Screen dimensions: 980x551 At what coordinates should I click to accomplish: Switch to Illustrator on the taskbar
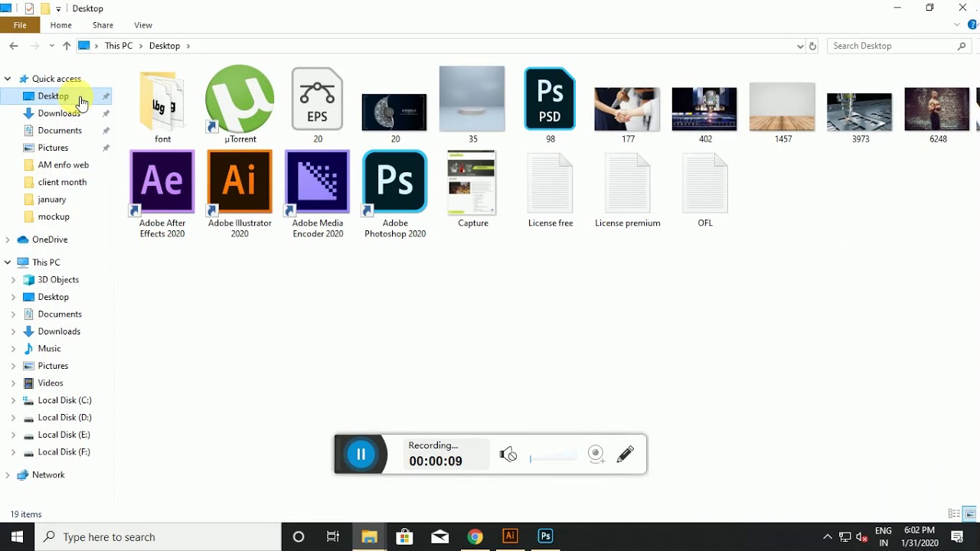(510, 536)
